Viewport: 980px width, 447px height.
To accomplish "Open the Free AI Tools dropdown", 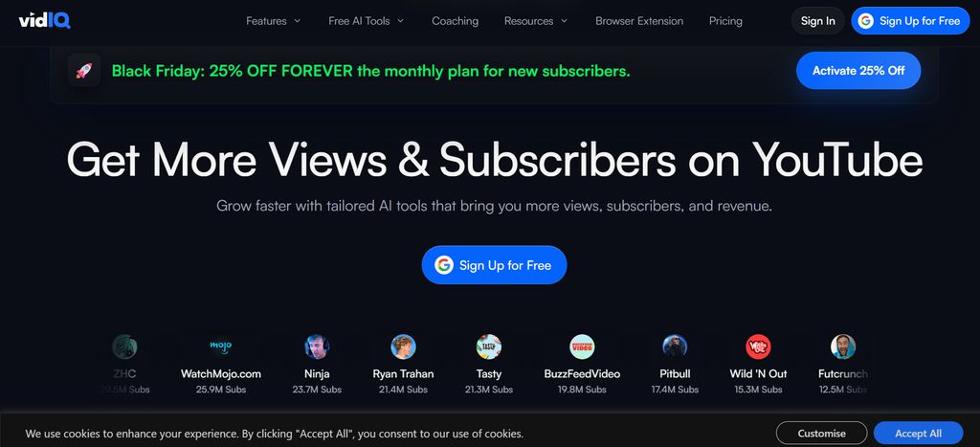I will pos(367,21).
